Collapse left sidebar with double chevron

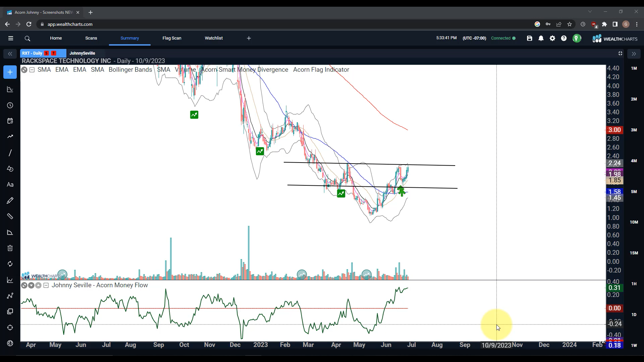(10, 54)
